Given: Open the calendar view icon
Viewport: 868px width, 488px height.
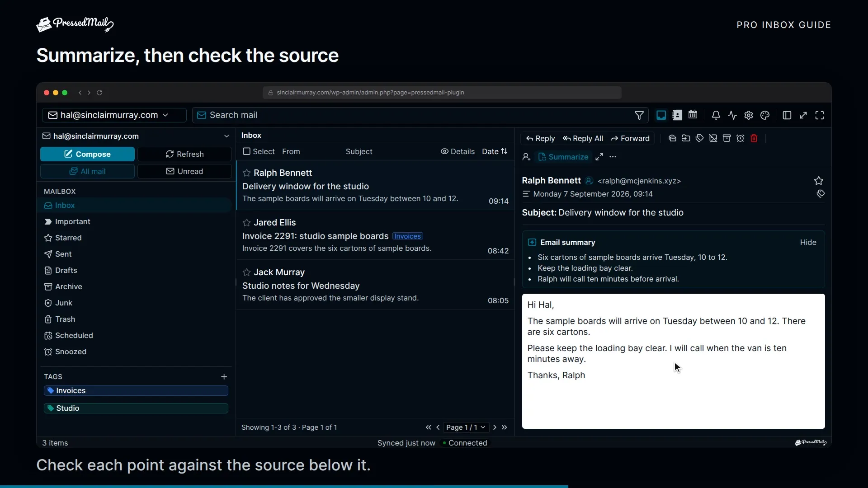Looking at the screenshot, I should [693, 115].
